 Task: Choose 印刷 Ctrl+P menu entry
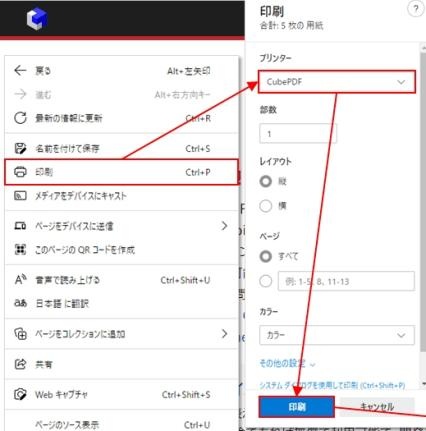pyautogui.click(x=122, y=172)
